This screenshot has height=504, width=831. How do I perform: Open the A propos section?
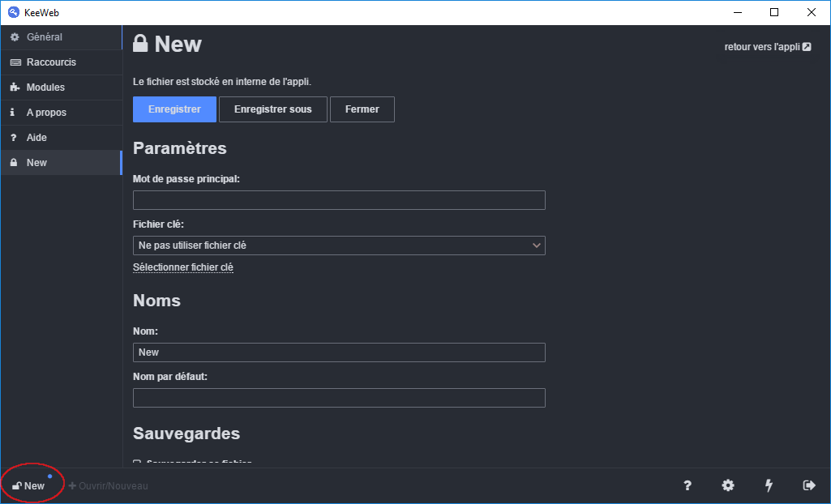pyautogui.click(x=46, y=113)
